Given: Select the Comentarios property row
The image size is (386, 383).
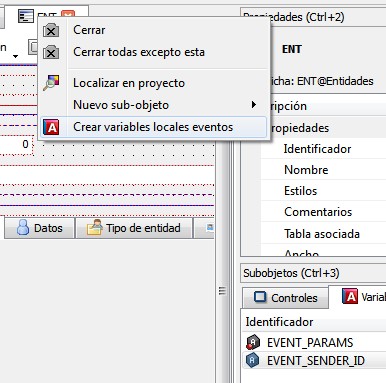Looking at the screenshot, I should tap(323, 212).
